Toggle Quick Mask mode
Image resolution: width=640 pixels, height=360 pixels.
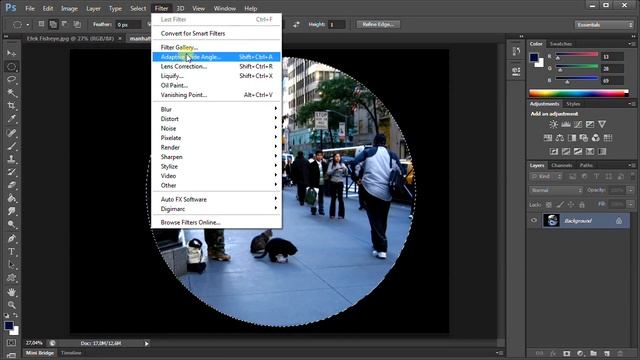point(11,342)
